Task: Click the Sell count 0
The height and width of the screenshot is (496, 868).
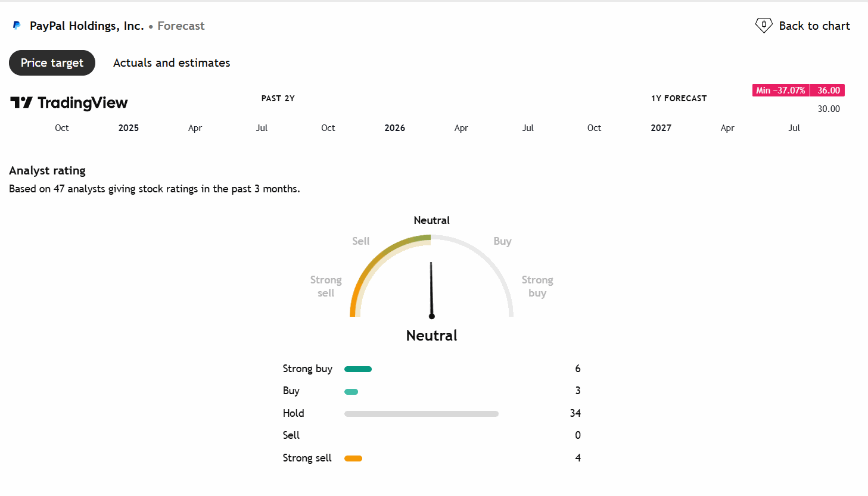Action: (x=578, y=435)
